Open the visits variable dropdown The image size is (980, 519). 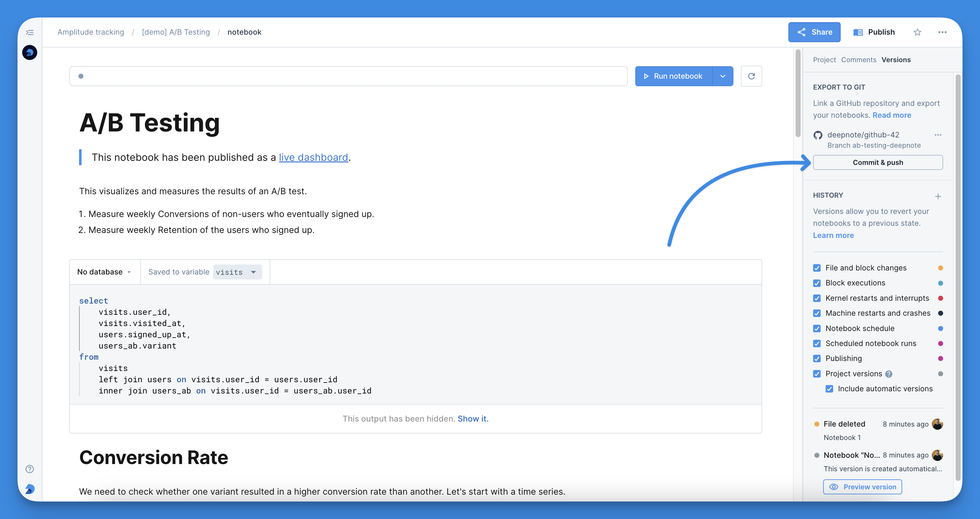(x=237, y=272)
